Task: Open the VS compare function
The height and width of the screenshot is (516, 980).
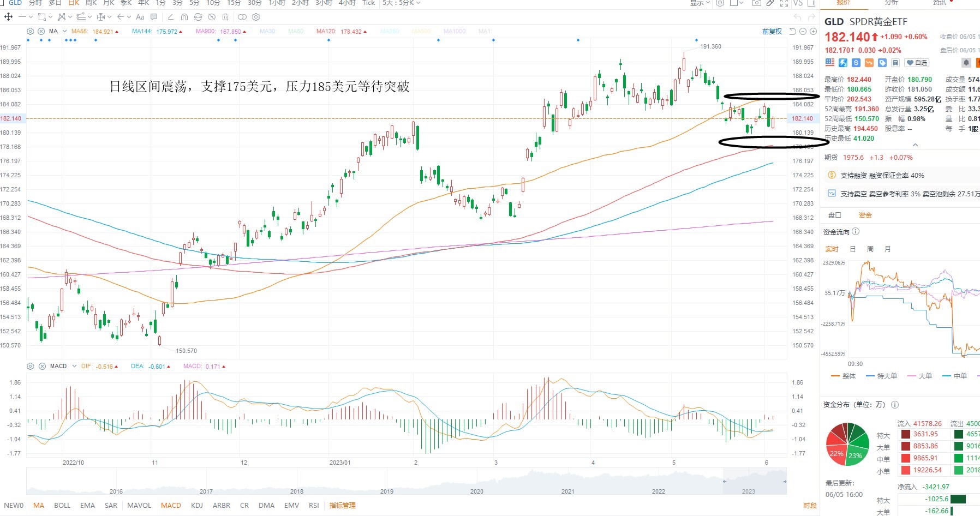Action: pos(798,3)
